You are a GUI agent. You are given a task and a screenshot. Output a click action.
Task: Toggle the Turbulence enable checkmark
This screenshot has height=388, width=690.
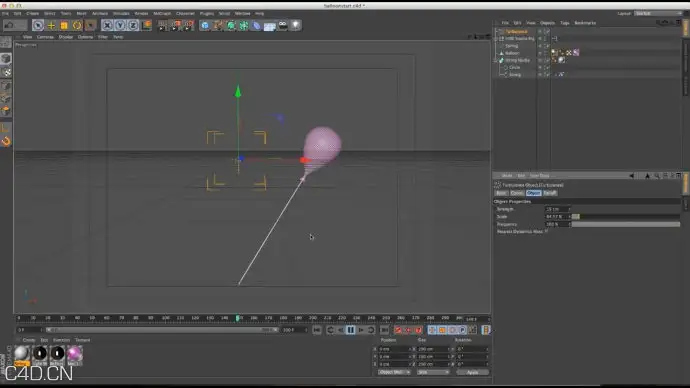[x=547, y=32]
